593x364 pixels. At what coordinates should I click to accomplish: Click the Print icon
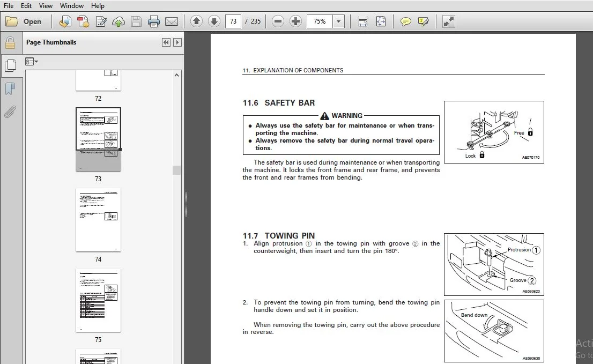click(x=153, y=21)
